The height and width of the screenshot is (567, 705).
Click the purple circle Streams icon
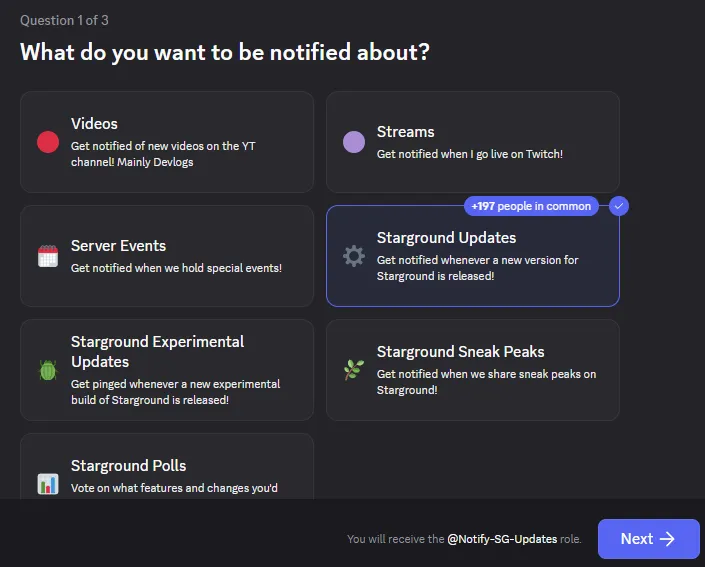(x=354, y=142)
